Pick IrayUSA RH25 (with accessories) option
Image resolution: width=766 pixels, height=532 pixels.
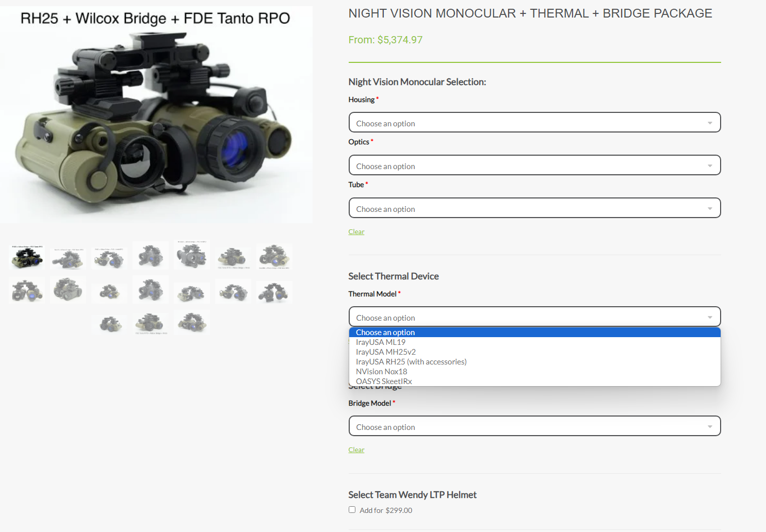coord(534,362)
